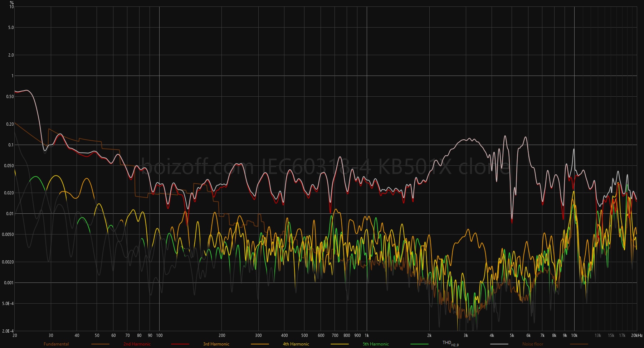Select the 3rd Harmonic legend label
The width and height of the screenshot is (644, 348).
coord(216,344)
